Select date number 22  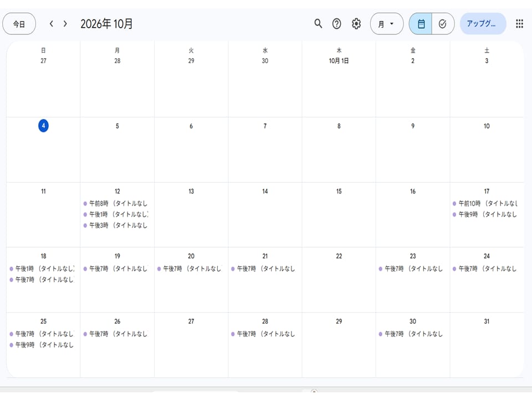point(339,256)
